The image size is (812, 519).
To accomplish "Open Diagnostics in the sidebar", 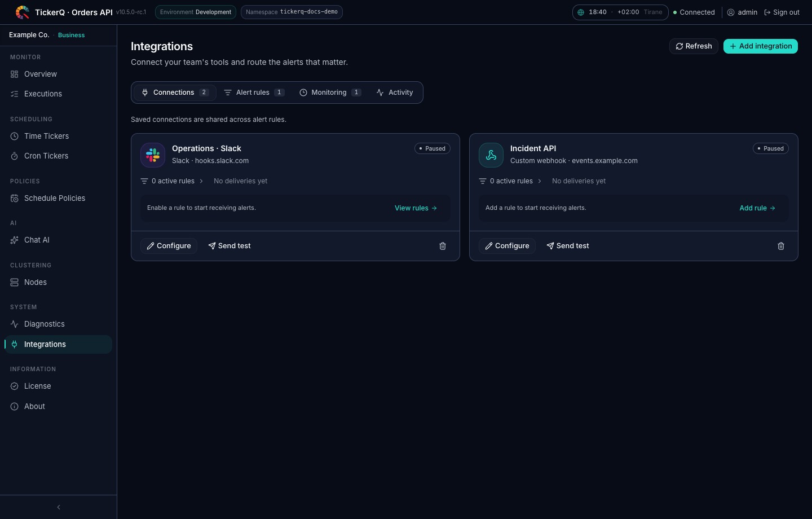I will coord(59,324).
